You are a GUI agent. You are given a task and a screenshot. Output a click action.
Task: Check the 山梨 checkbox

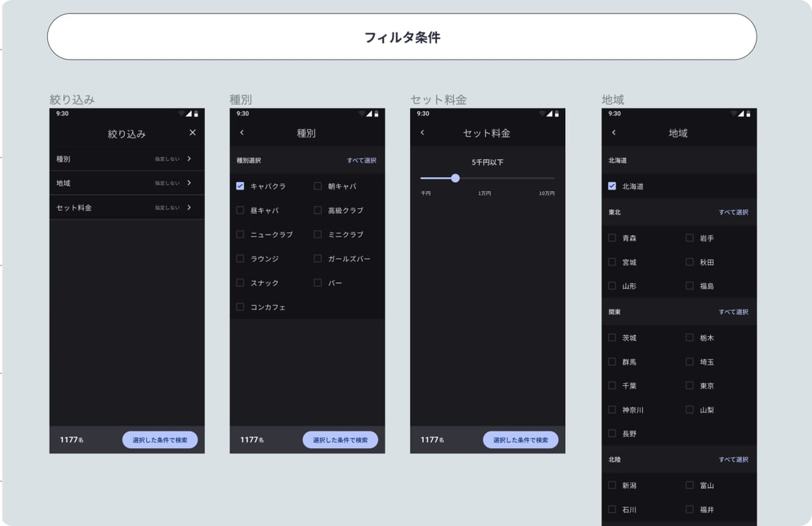click(690, 410)
